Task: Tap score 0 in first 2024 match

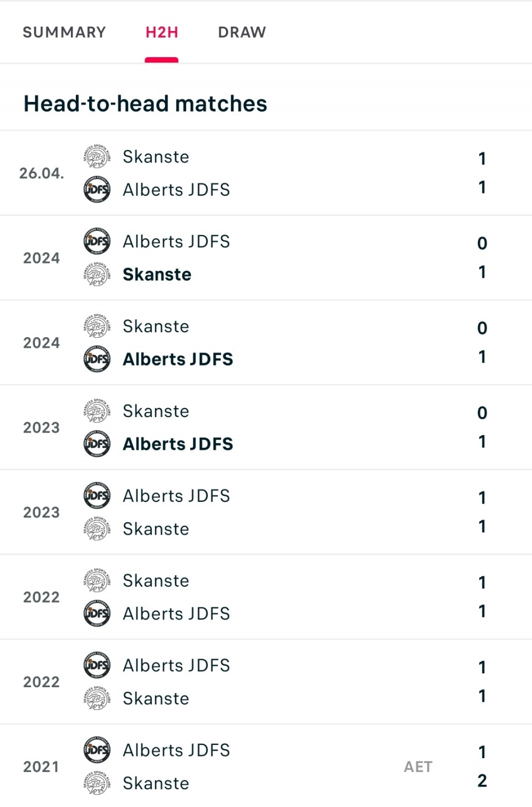Action: pos(482,243)
